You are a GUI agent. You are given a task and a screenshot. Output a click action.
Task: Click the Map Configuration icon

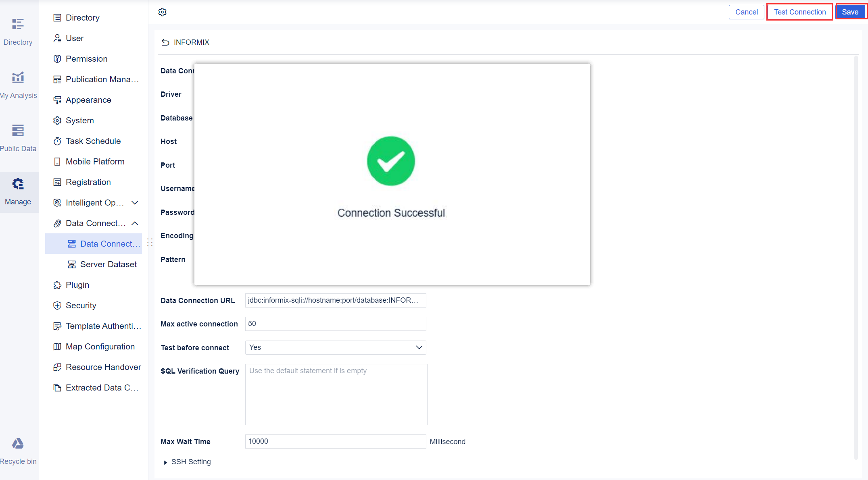coord(57,347)
